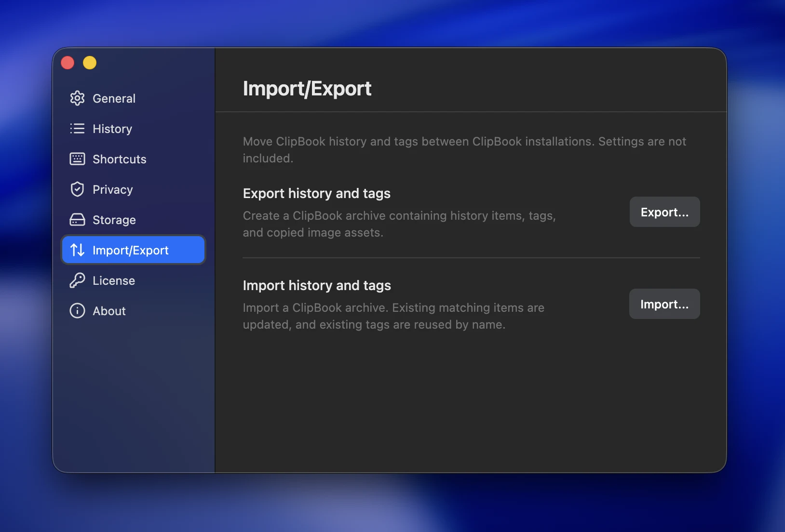Click the Privacy shield icon

point(77,189)
